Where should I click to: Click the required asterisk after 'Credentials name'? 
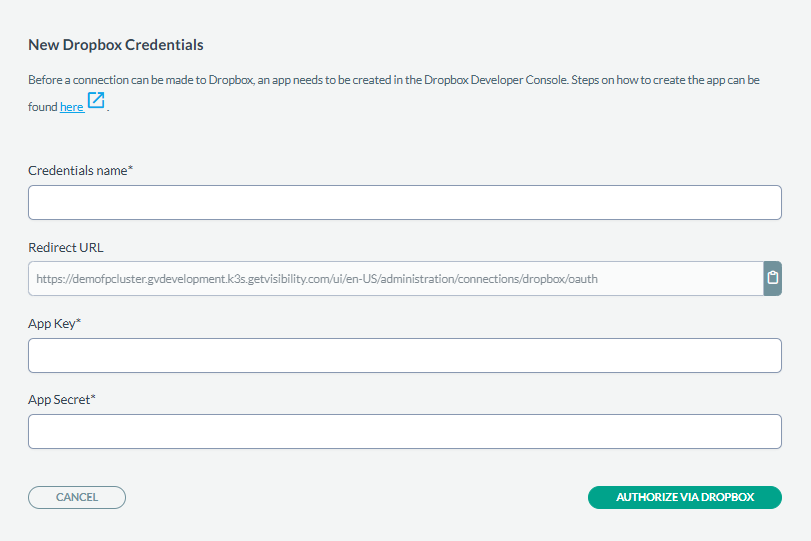pos(131,168)
